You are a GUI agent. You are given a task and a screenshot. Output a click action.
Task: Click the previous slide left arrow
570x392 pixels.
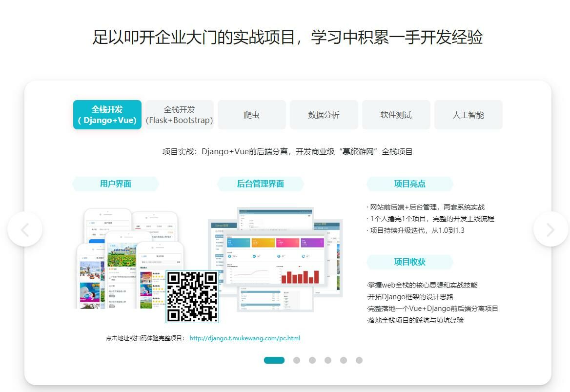tap(25, 229)
